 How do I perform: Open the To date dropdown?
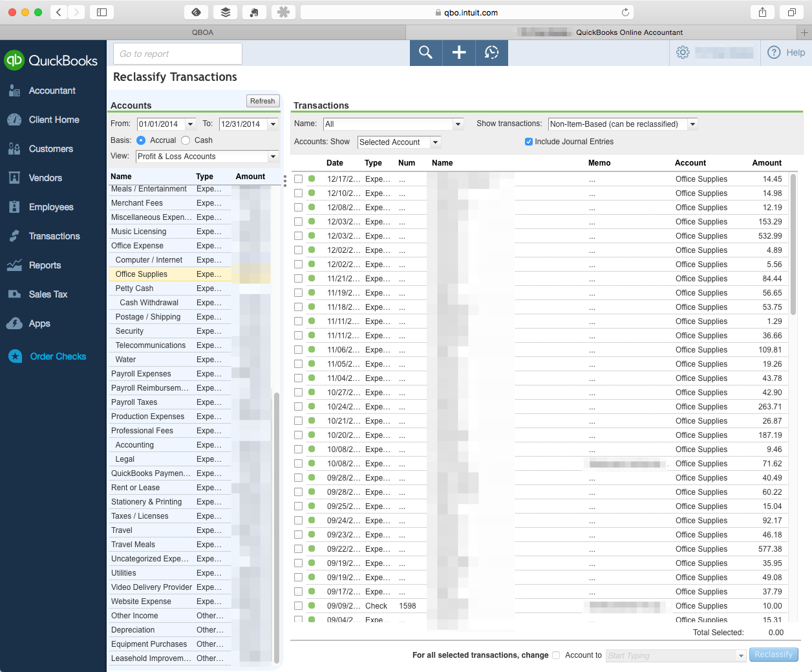pos(273,124)
